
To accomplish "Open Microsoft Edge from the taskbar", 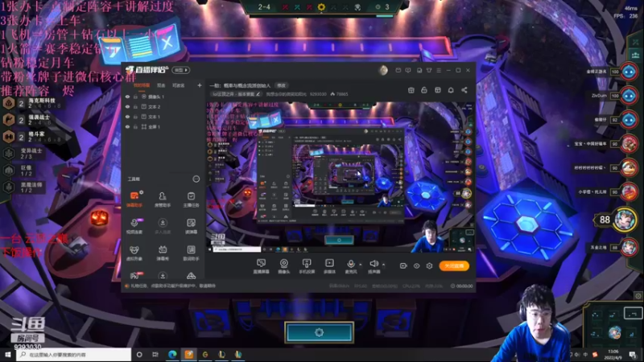I will click(x=172, y=354).
